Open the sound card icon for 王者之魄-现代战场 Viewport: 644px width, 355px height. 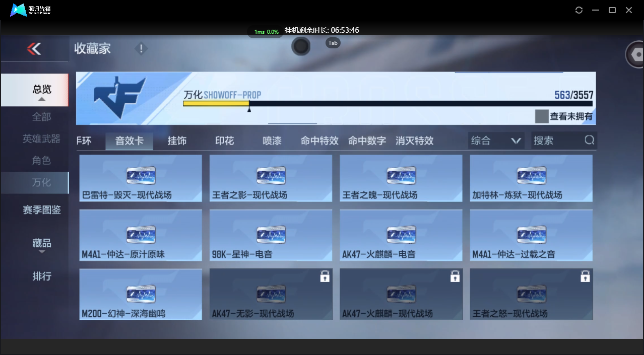click(401, 175)
